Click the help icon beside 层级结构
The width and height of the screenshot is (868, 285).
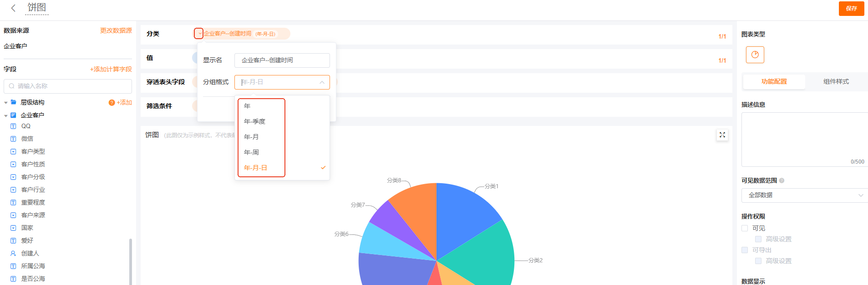112,103
